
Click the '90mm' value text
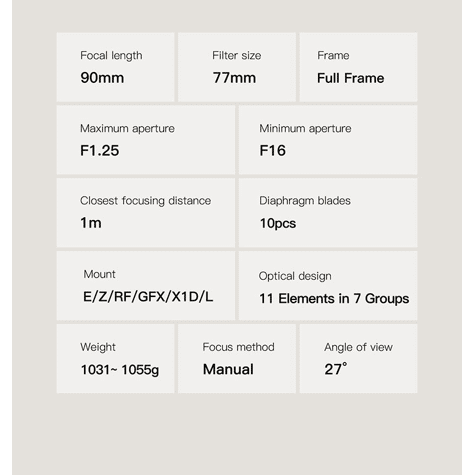click(102, 78)
